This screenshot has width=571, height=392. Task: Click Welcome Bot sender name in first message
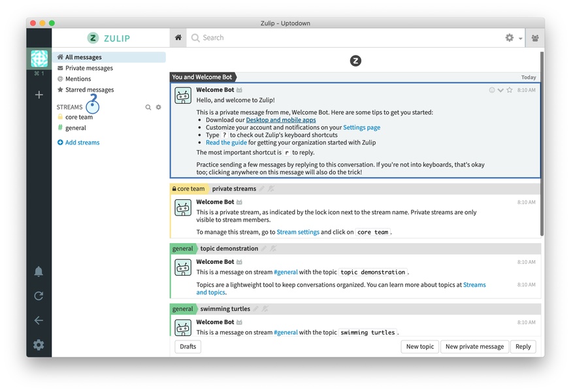pos(215,90)
